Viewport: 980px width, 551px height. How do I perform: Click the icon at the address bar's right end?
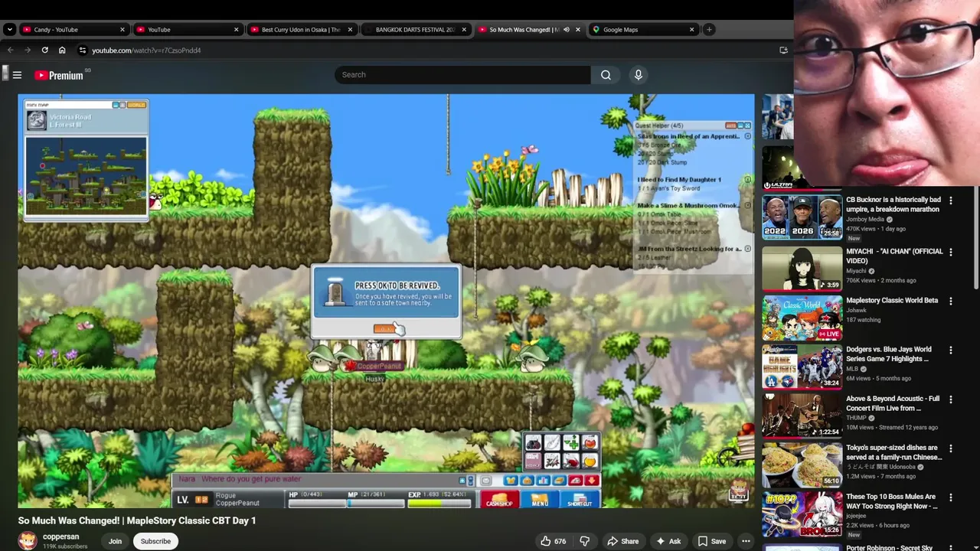(783, 51)
